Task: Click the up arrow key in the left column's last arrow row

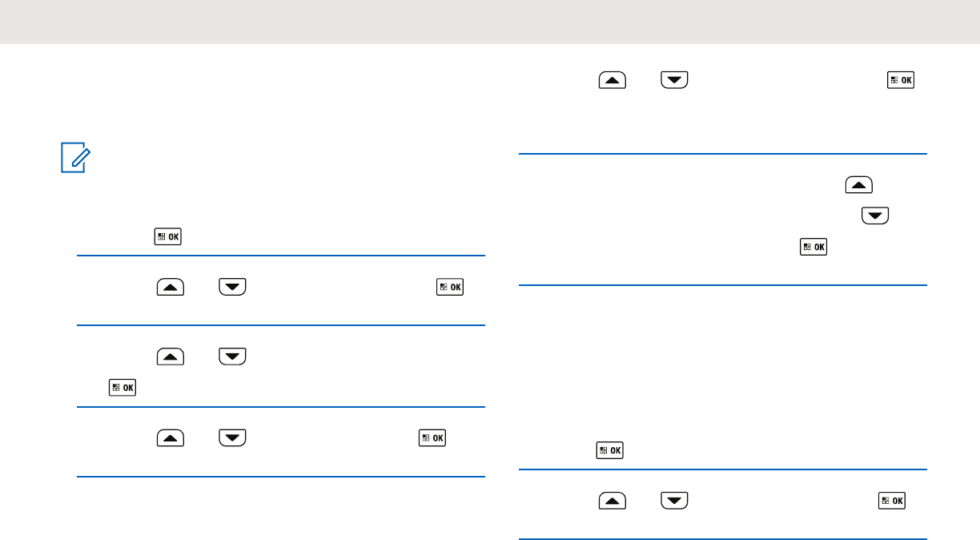Action: point(171,438)
